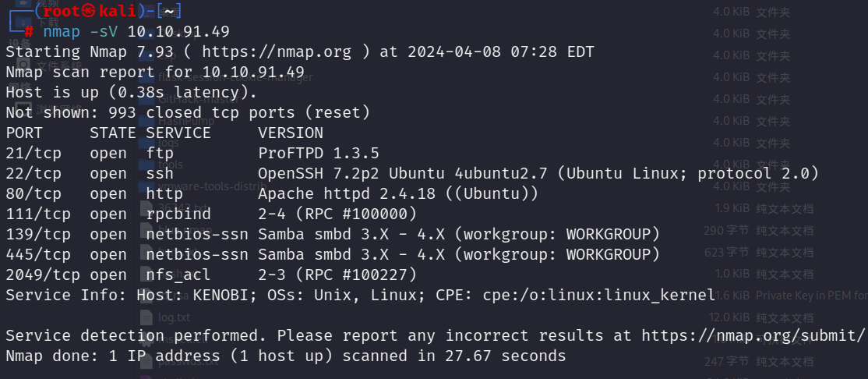
Task: Click the 2049/tcp port entry
Action: point(43,275)
